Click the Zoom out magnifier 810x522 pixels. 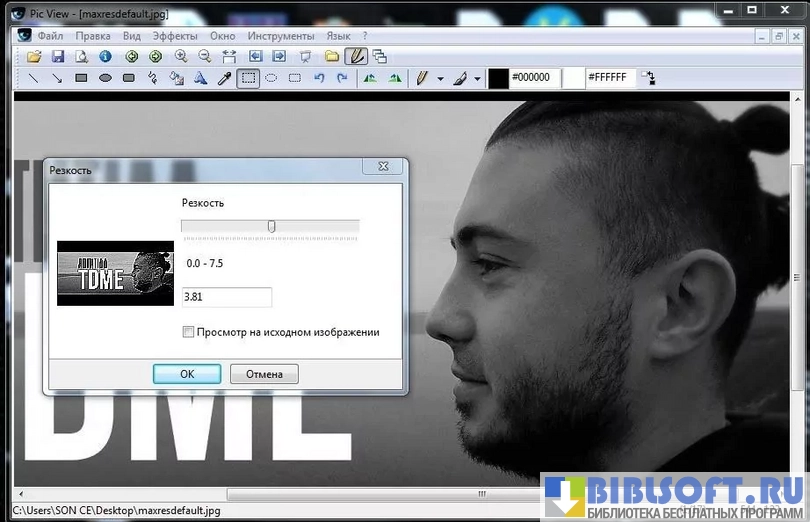coord(204,56)
